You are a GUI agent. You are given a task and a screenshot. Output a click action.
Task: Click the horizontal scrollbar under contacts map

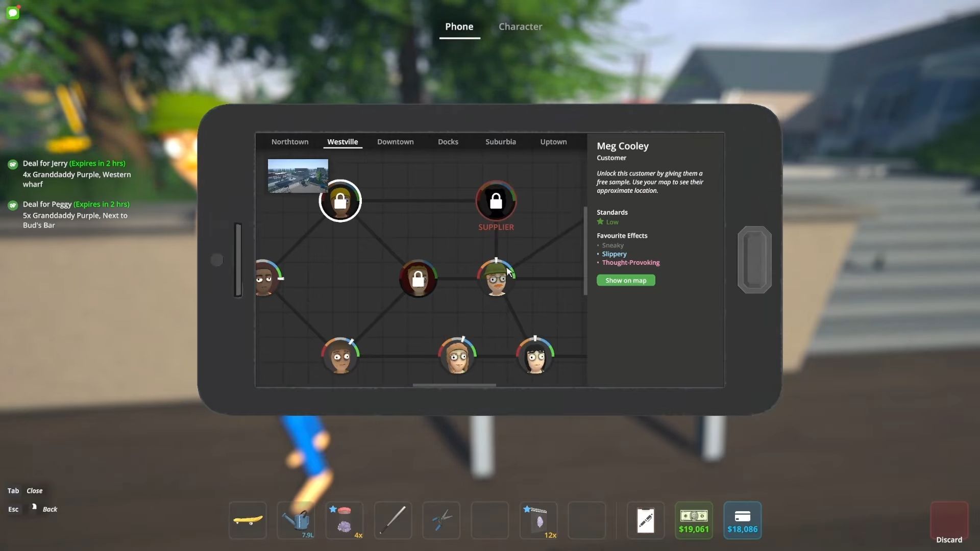[454, 385]
